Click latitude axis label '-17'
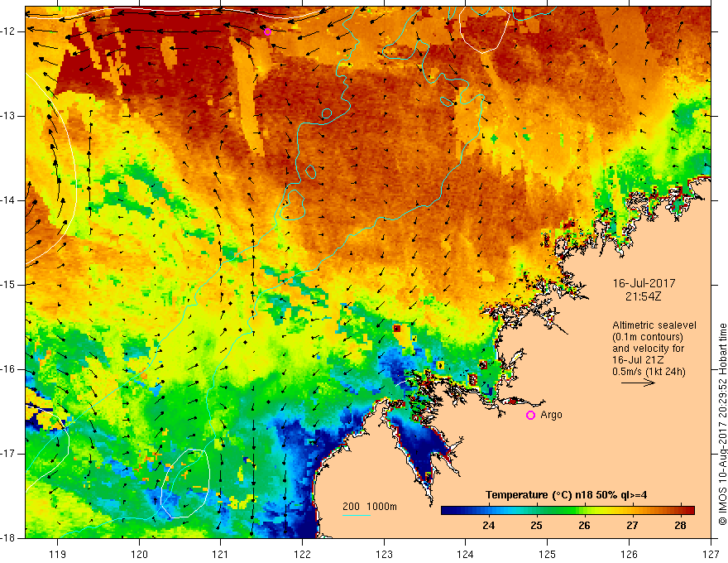This screenshot has height=563, width=728. pos(9,454)
